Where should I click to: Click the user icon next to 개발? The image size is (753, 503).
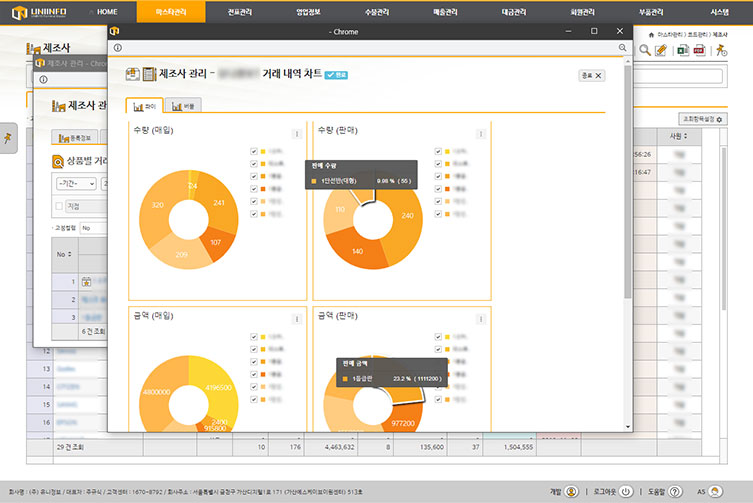coord(571,491)
